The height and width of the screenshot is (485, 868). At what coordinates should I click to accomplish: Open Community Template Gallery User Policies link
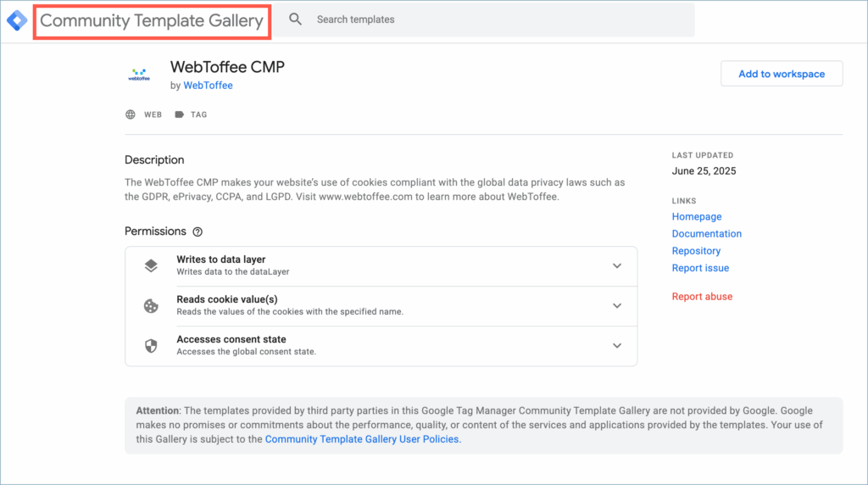362,439
